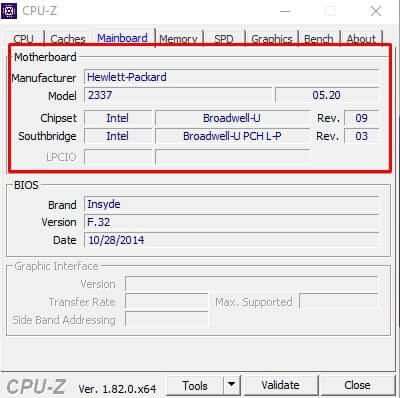Click the Manufacturer label

pyautogui.click(x=44, y=78)
